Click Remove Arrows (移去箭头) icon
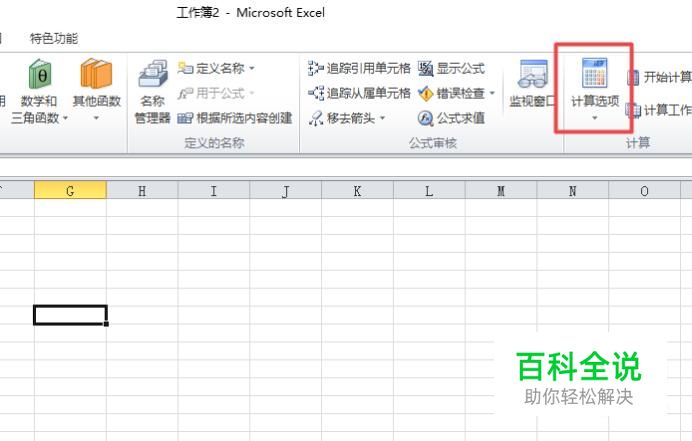The width and height of the screenshot is (692, 441). [316, 118]
